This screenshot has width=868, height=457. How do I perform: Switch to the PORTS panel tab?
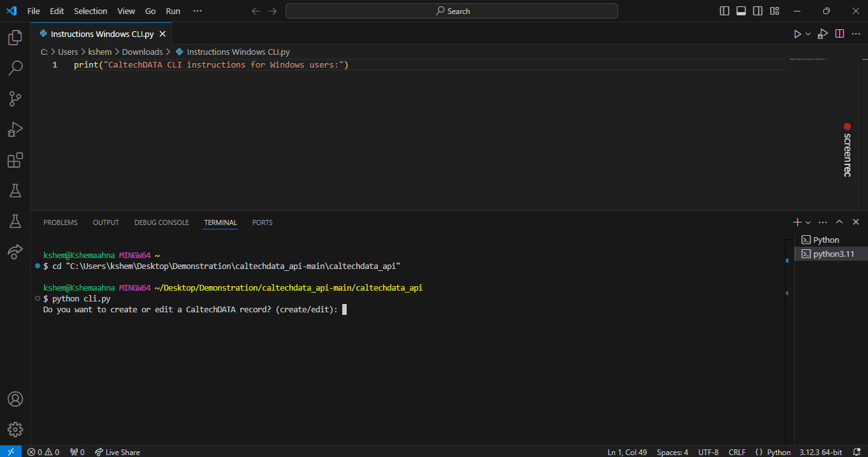(262, 222)
